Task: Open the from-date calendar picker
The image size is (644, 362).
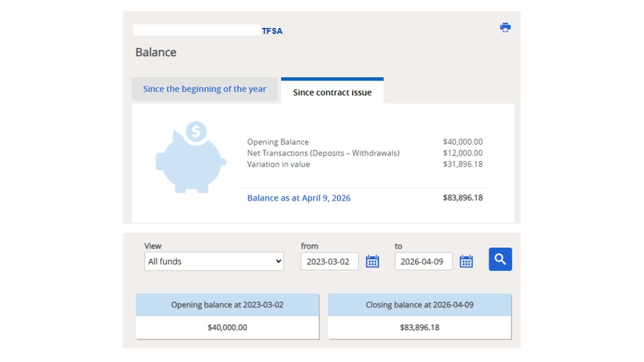Action: coord(372,261)
